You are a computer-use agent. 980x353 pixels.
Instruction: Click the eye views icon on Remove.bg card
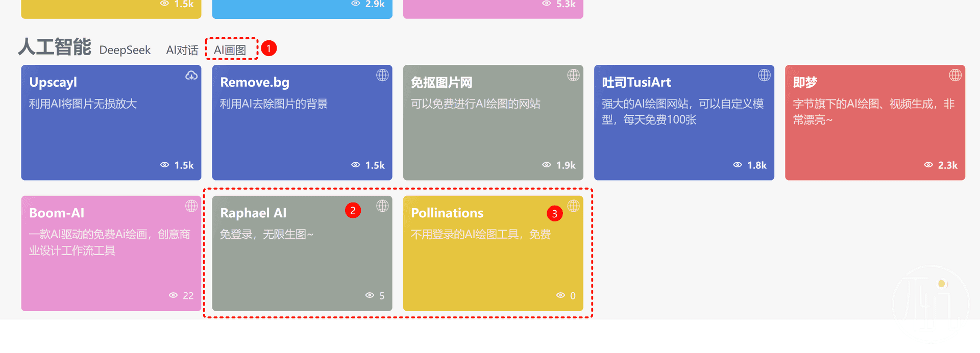tap(355, 165)
